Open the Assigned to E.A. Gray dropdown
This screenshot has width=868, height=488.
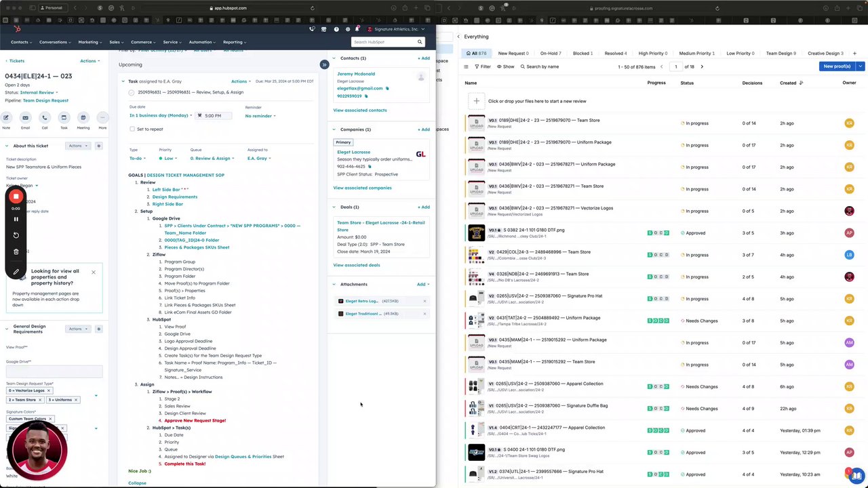tap(259, 159)
